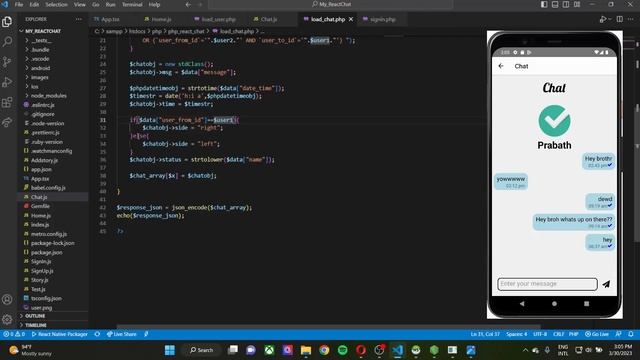Click the Go Live status bar button

tap(597, 334)
